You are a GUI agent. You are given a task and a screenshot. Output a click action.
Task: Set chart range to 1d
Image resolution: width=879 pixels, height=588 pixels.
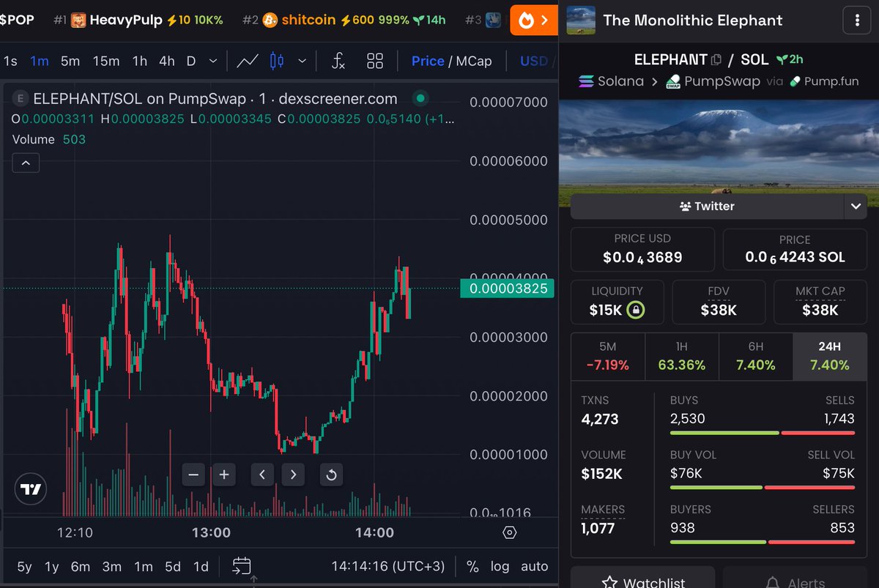click(x=201, y=566)
